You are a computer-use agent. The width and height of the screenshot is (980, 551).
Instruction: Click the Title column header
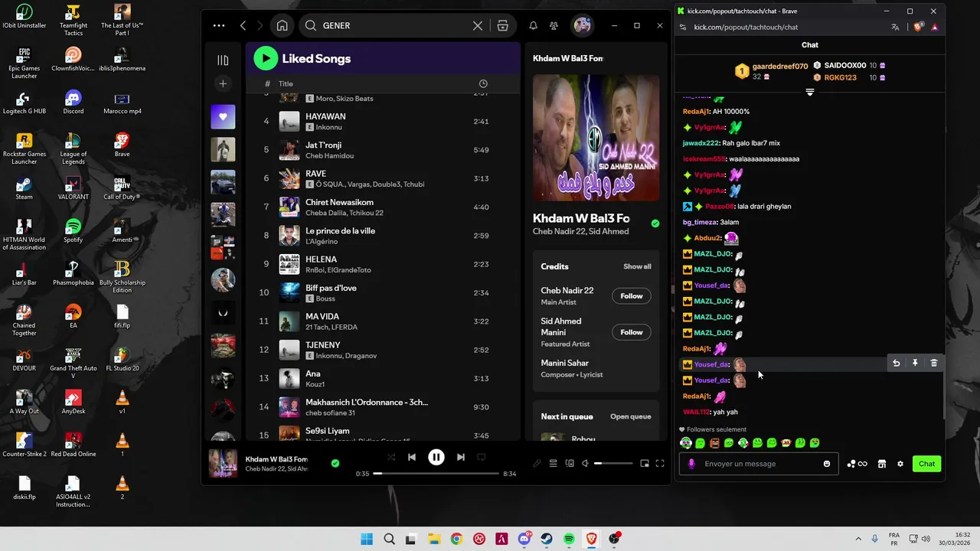tap(286, 83)
